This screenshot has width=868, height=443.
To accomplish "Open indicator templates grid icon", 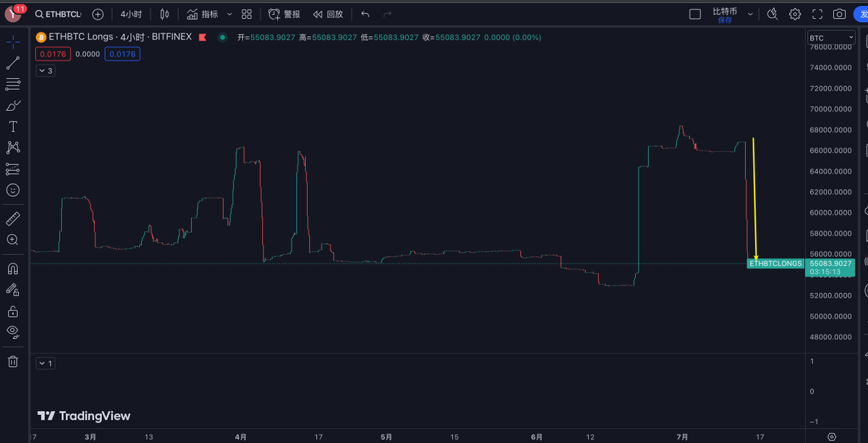I will [x=247, y=14].
